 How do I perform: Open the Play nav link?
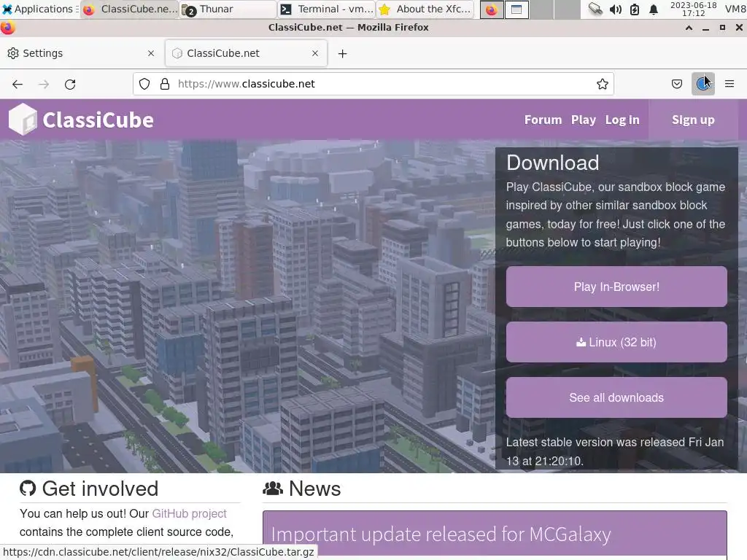tap(584, 120)
